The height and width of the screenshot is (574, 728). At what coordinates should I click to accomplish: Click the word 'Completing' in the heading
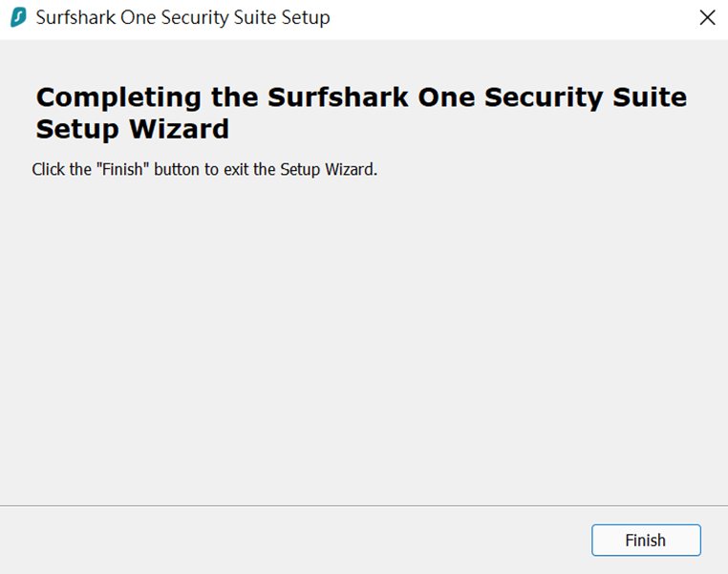tap(118, 97)
